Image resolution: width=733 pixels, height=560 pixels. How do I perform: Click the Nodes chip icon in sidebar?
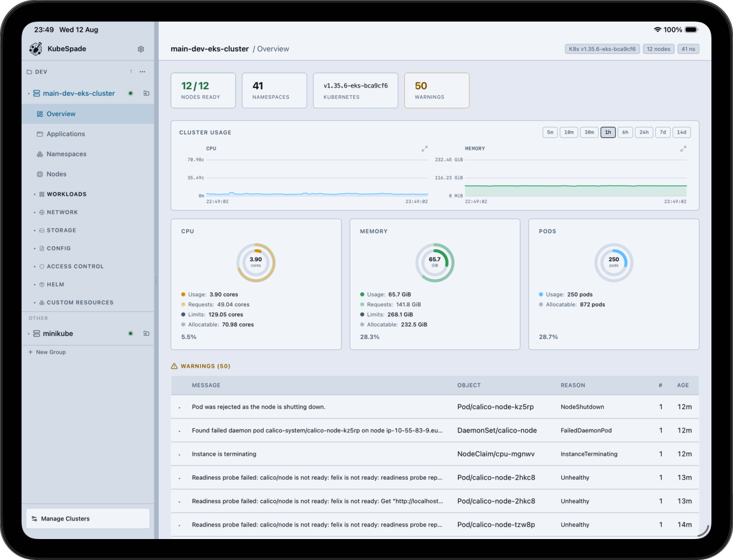[x=40, y=174]
